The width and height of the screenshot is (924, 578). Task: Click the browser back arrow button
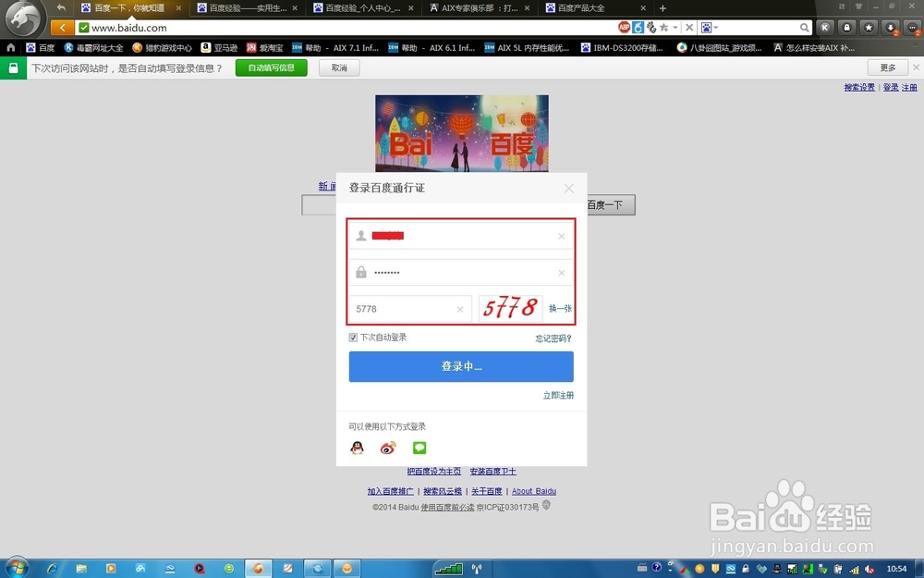[x=63, y=28]
